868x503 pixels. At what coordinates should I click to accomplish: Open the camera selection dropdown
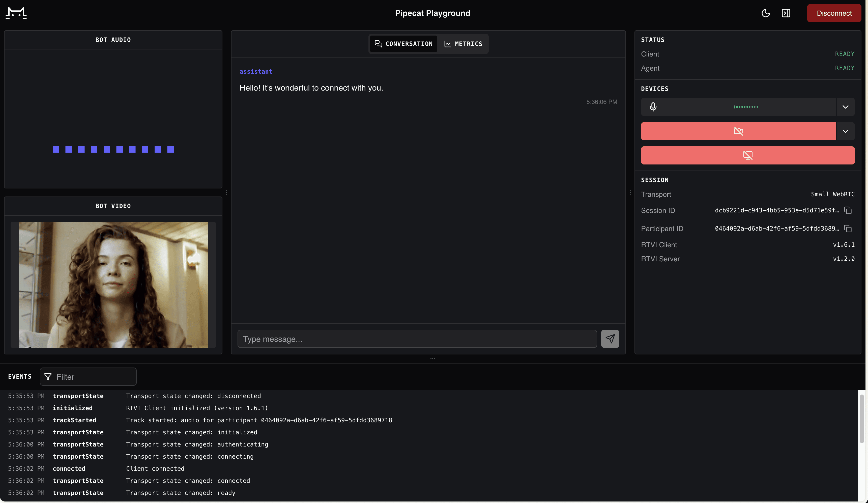pos(846,131)
